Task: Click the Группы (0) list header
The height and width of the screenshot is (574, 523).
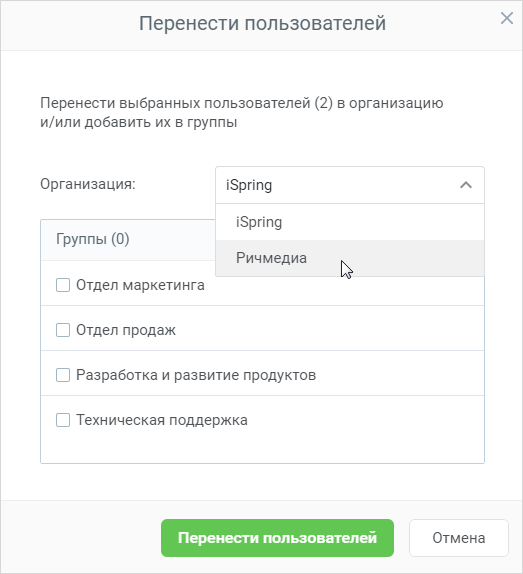Action: (x=93, y=239)
